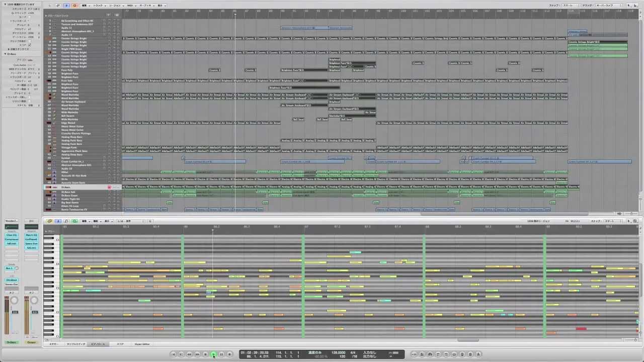Toggle the blue Catch icon in the piano roll toolbar
Image resolution: width=644 pixels, height=362 pixels.
coord(58,221)
